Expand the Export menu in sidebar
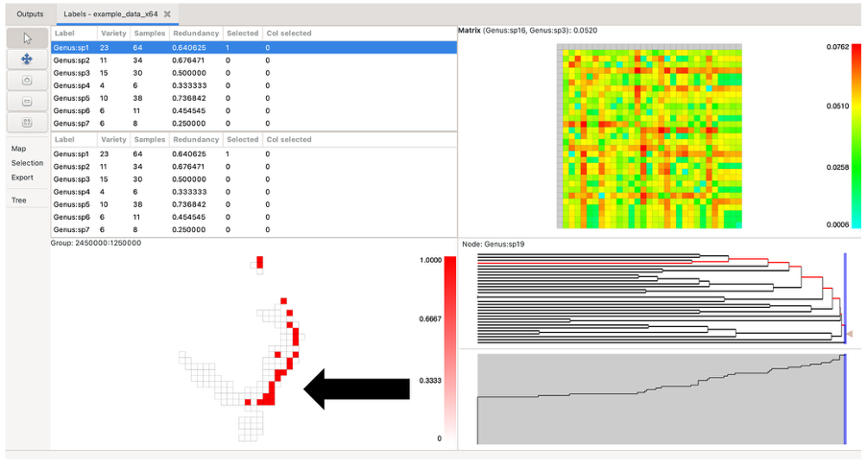Viewport: 868px width, 470px height. click(x=22, y=177)
